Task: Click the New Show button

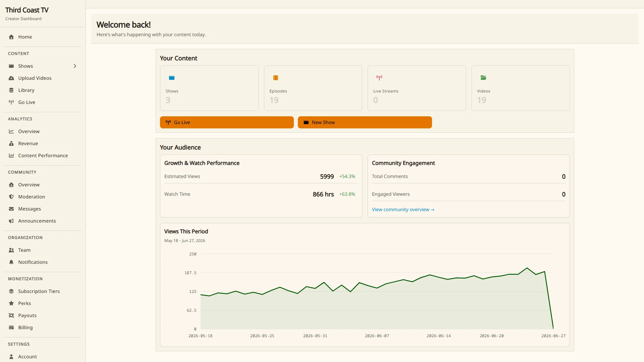Action: tap(365, 122)
